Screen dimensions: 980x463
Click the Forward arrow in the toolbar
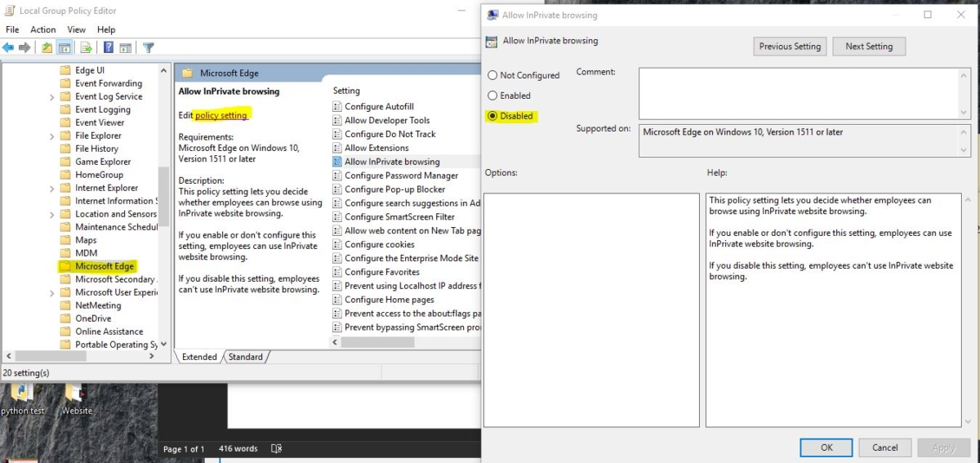(24, 47)
